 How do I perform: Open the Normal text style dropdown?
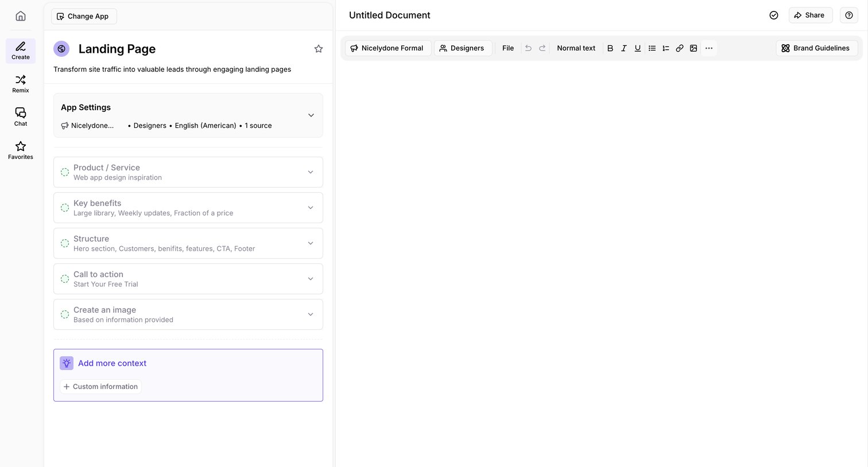(576, 48)
